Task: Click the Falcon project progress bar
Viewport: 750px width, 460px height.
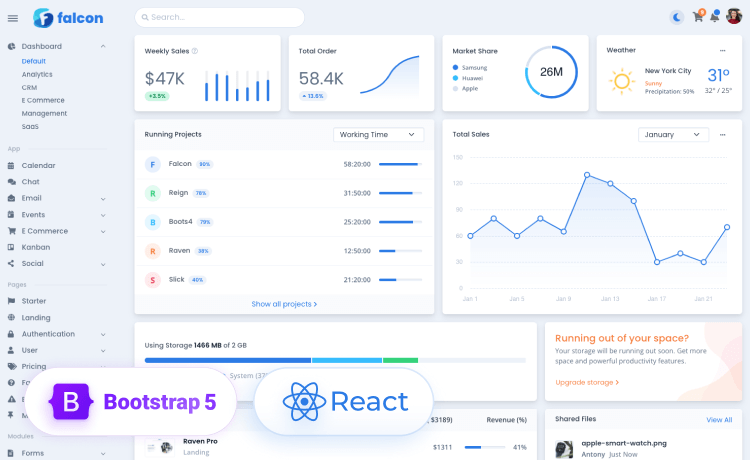Action: click(400, 164)
